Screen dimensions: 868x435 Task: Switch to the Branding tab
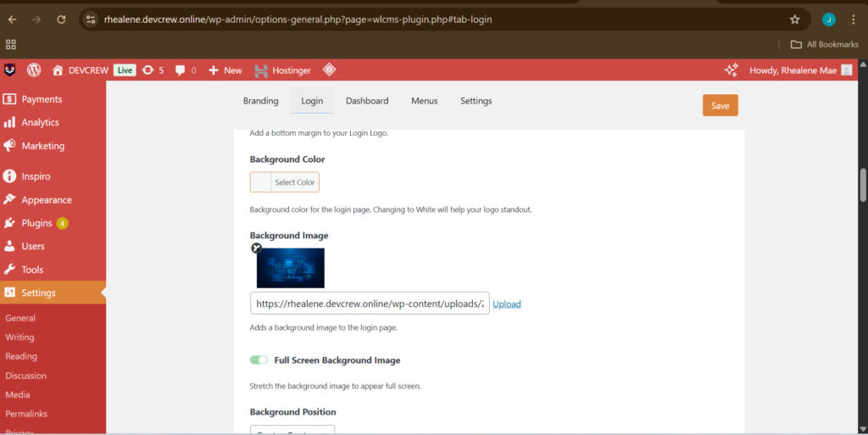click(x=260, y=101)
